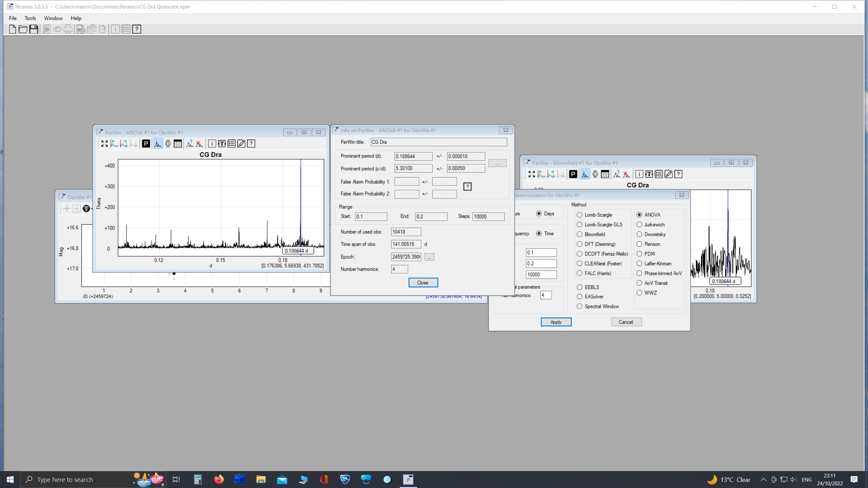Open the table icon in Bloomfield PerWin
This screenshot has width=868, height=488.
605,174
